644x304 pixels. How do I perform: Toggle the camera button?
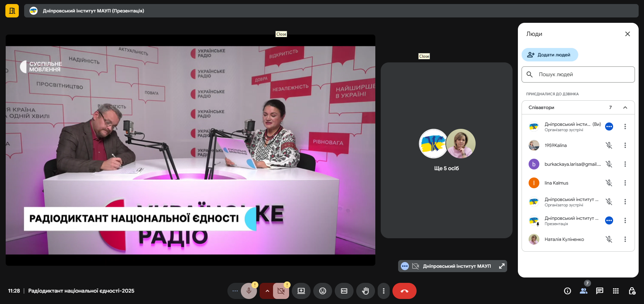281,291
